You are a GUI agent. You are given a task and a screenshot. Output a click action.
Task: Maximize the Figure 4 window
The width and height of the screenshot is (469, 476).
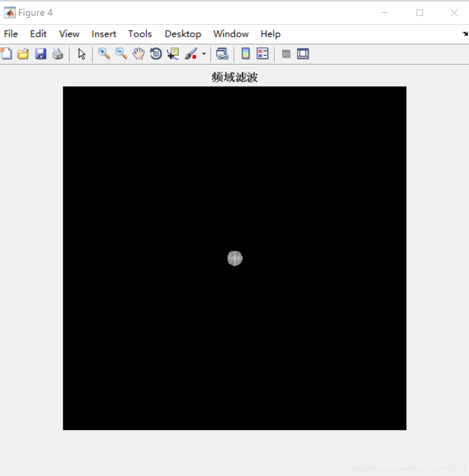[419, 12]
